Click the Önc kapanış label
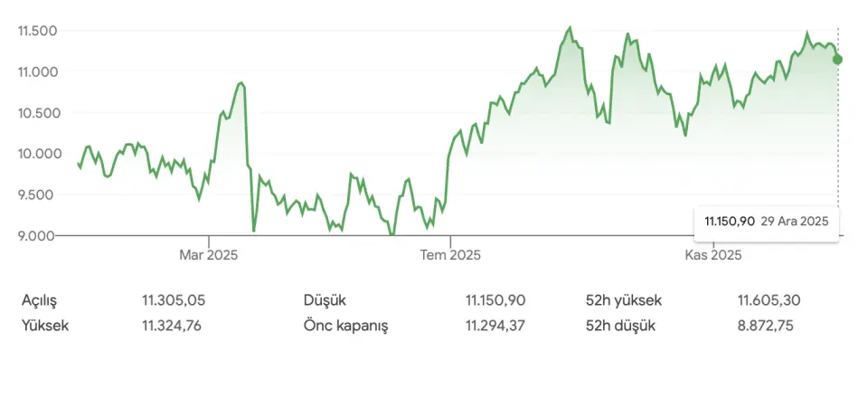Screen dimensions: 868x418 click(345, 326)
